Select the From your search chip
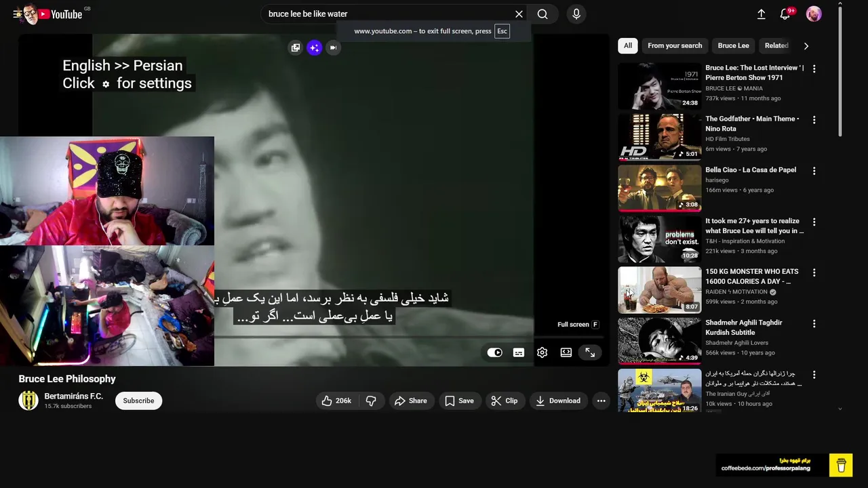The image size is (868, 488). (675, 45)
